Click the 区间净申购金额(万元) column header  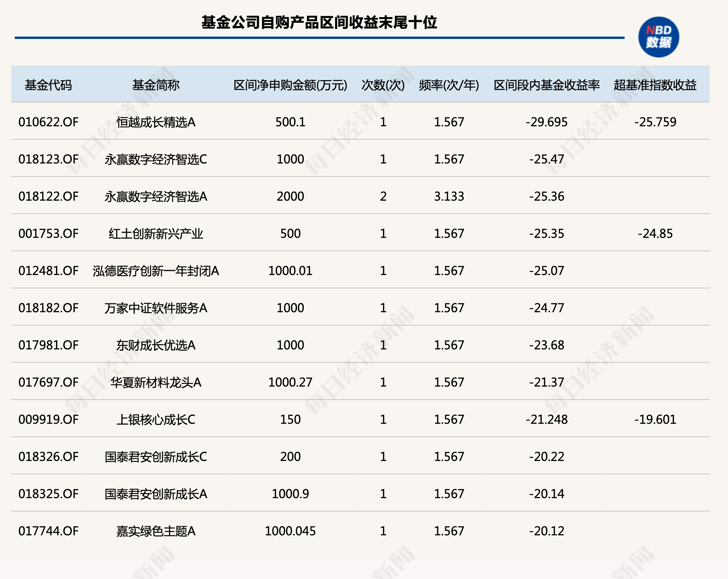[x=290, y=85]
